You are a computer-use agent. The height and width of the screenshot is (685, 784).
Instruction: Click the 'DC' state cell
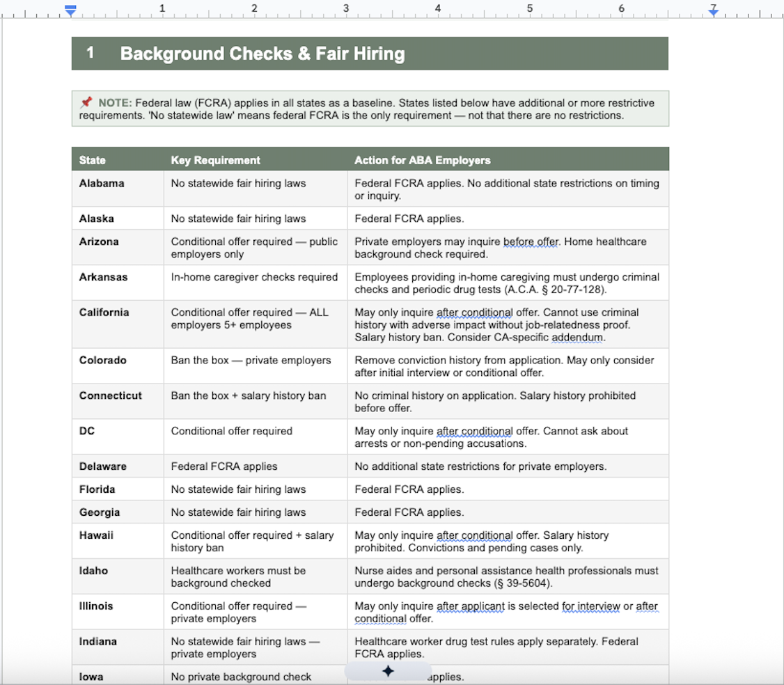118,437
